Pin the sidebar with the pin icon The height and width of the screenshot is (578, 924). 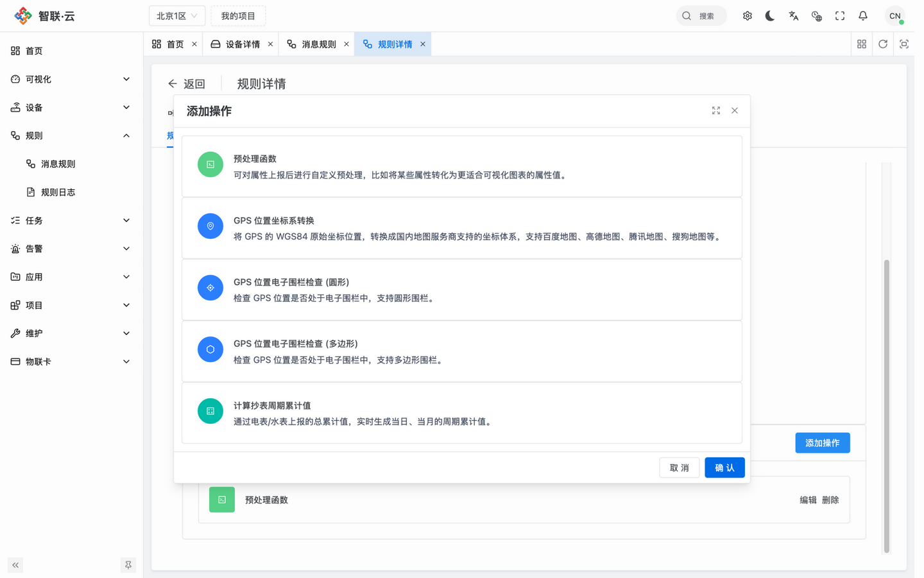click(128, 565)
